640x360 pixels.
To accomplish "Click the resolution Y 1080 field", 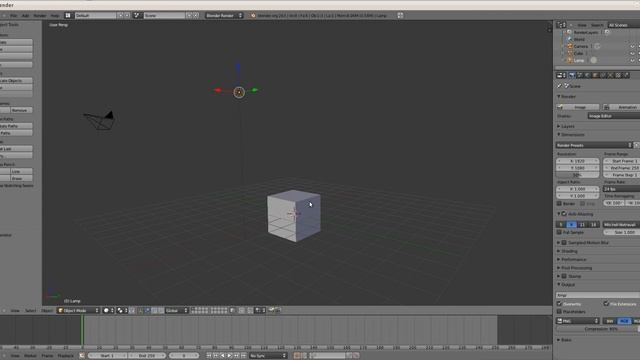I will click(578, 168).
